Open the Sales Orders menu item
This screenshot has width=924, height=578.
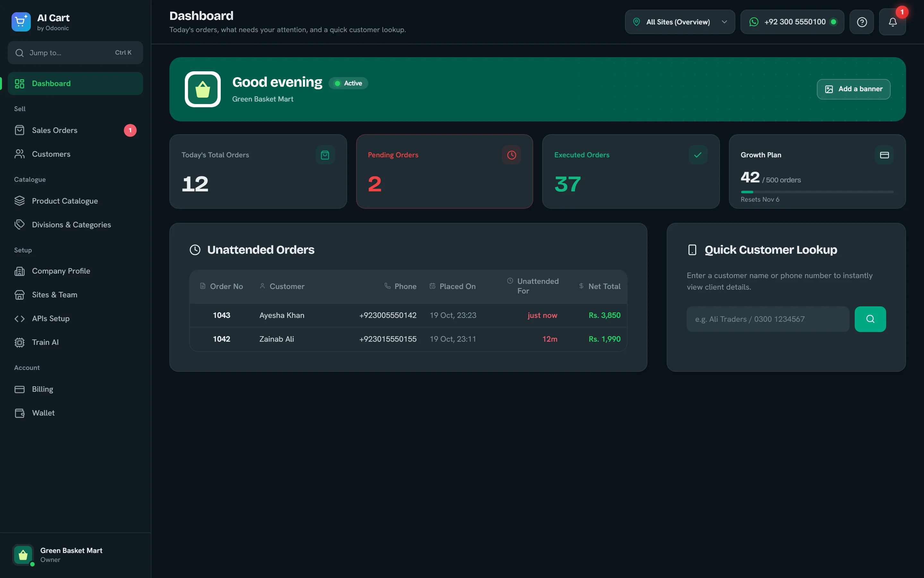75,130
